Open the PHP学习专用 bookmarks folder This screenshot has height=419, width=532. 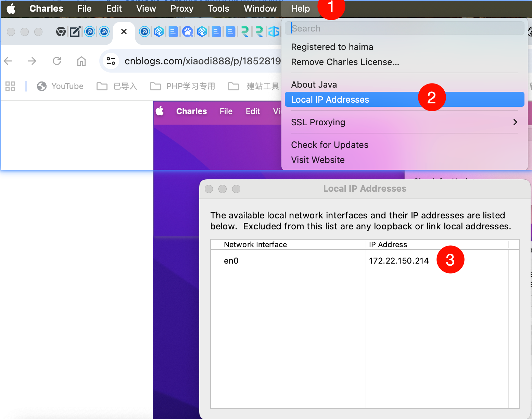coord(182,86)
